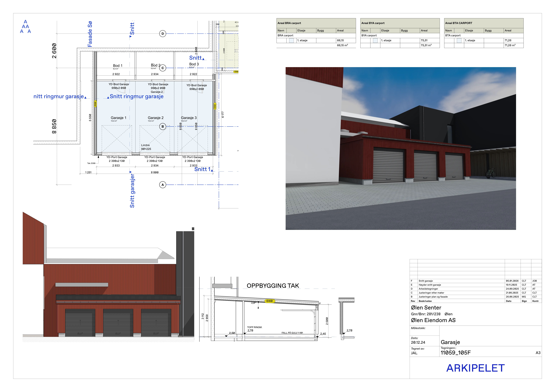Click the drawing number '11059_105F'
The height and width of the screenshot is (392, 555).
coord(456,353)
